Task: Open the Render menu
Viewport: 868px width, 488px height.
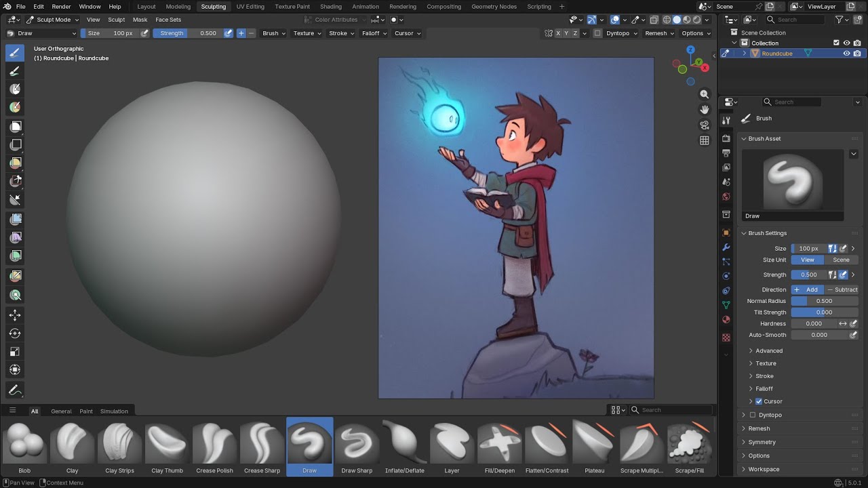Action: click(x=61, y=6)
